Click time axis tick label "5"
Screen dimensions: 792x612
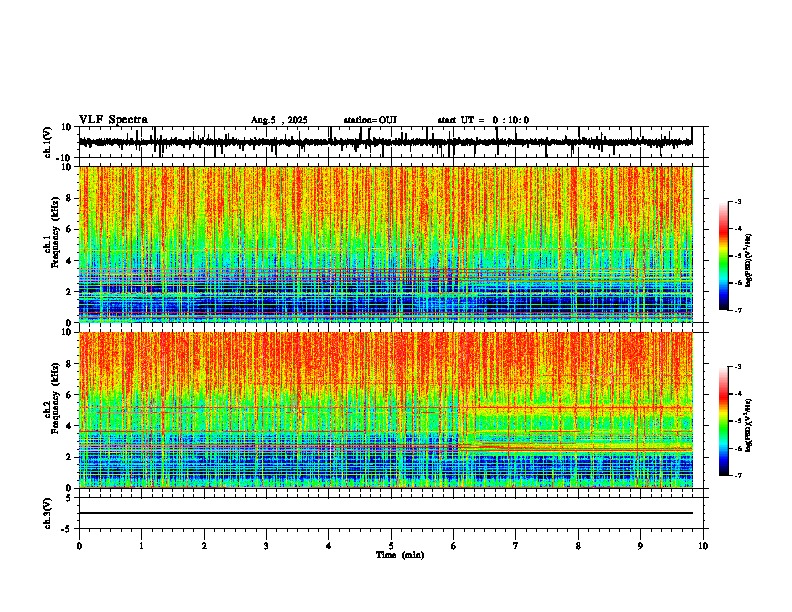(391, 546)
